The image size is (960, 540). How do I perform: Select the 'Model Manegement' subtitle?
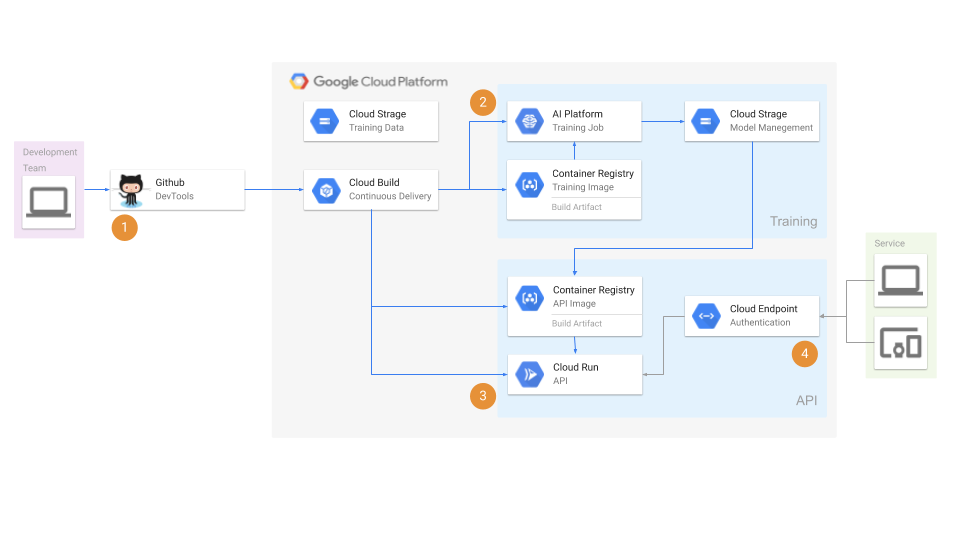pos(771,128)
